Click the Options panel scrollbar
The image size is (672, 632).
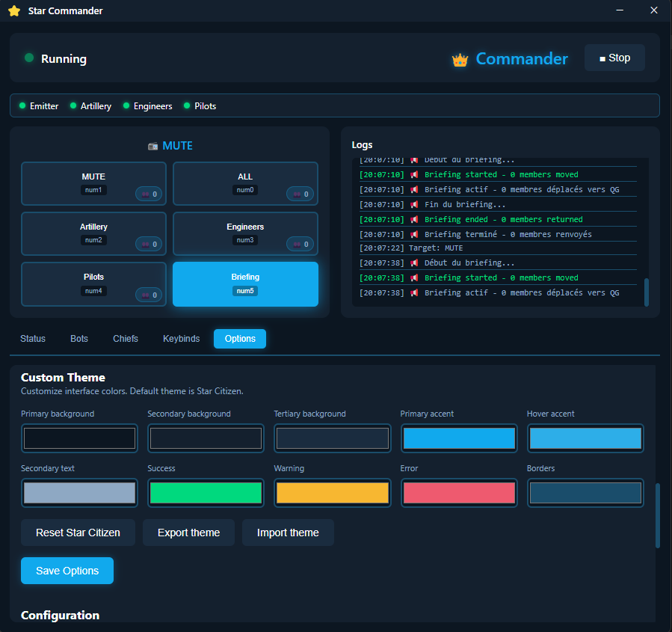[x=658, y=515]
